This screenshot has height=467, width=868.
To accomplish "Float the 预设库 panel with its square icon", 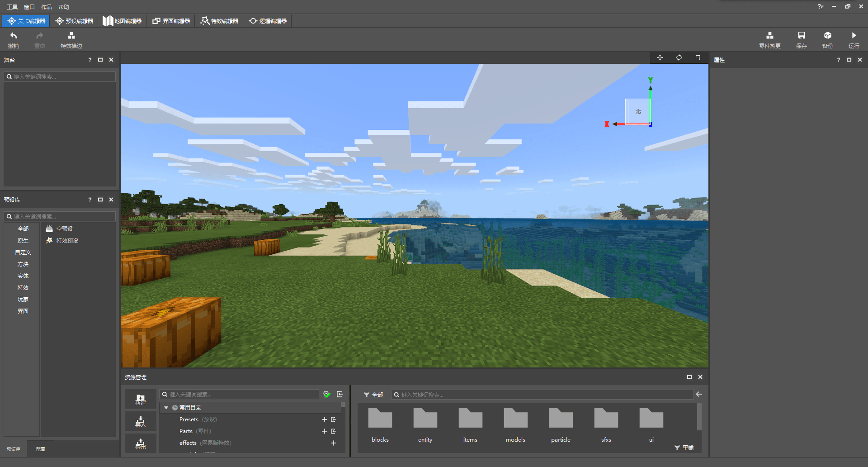I will (x=100, y=200).
